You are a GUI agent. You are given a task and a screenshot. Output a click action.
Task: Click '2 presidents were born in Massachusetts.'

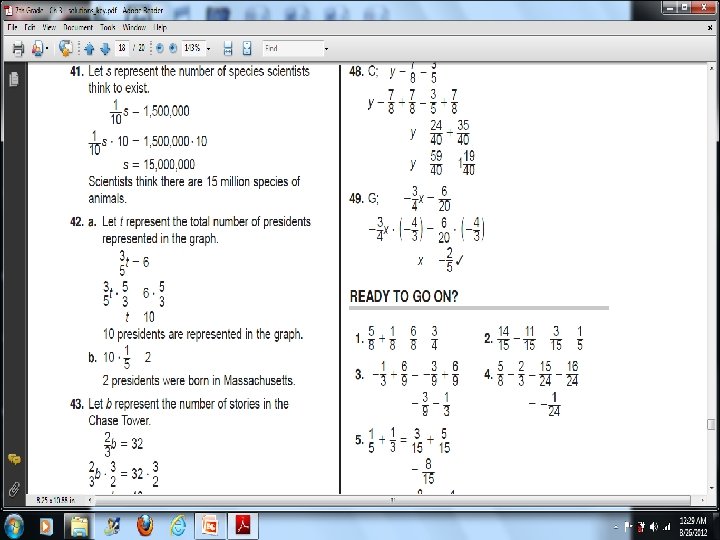pyautogui.click(x=198, y=380)
